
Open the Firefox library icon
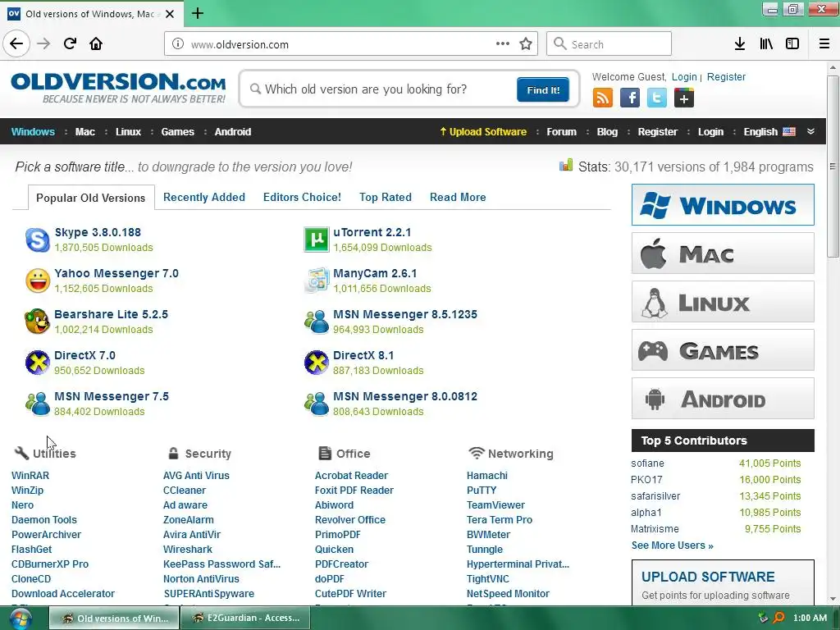click(766, 44)
